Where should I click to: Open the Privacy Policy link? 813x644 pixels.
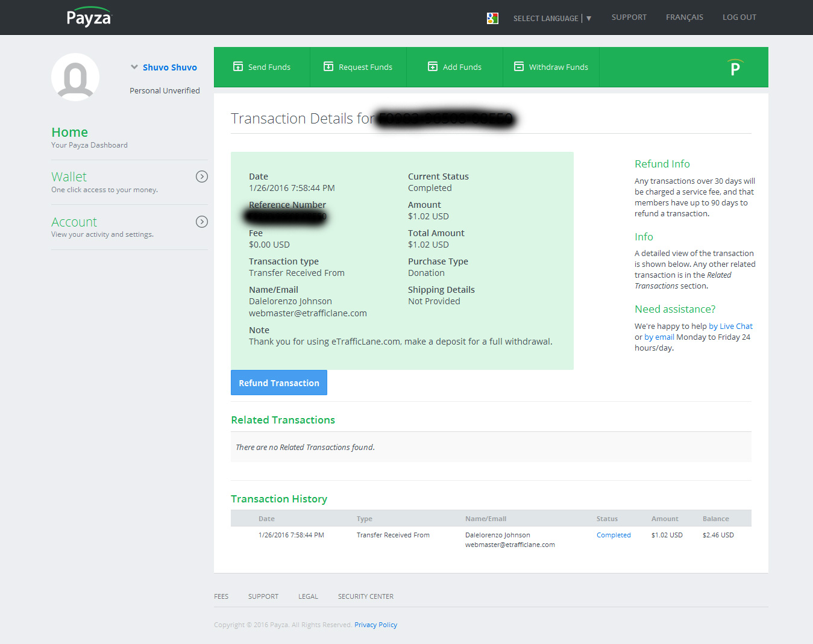(375, 625)
